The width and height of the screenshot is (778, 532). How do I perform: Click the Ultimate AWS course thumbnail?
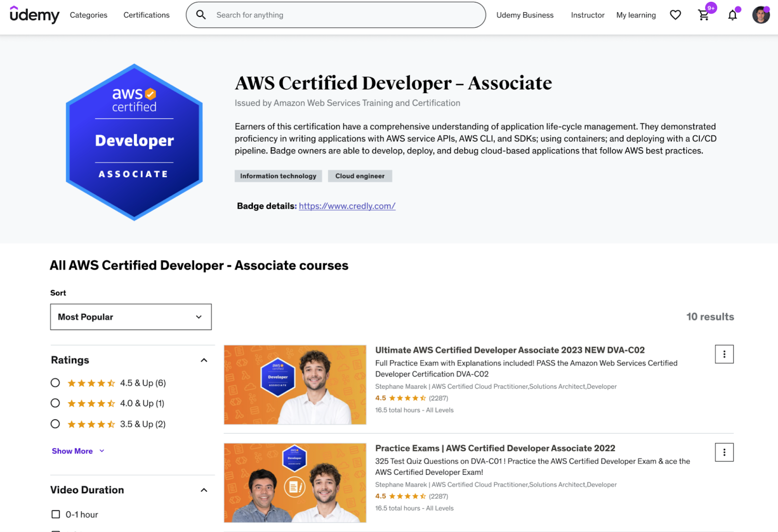click(295, 385)
